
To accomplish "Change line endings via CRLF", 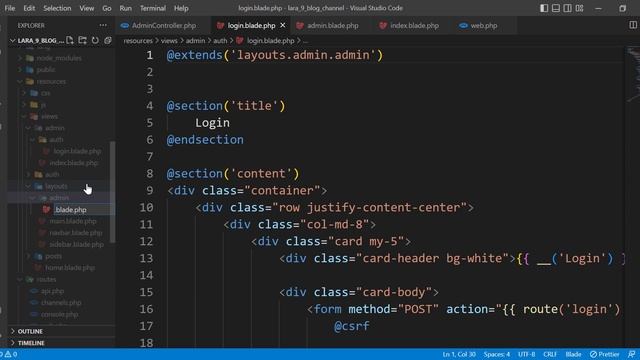I will click(550, 354).
